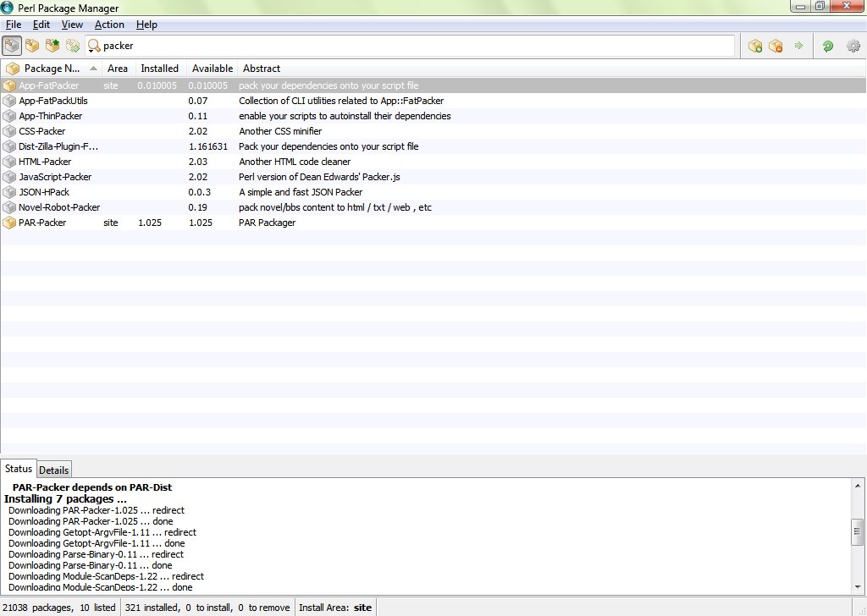
Task: Click Downloading Getopt-ArgvFile-1.11 … done line
Action: [x=97, y=543]
